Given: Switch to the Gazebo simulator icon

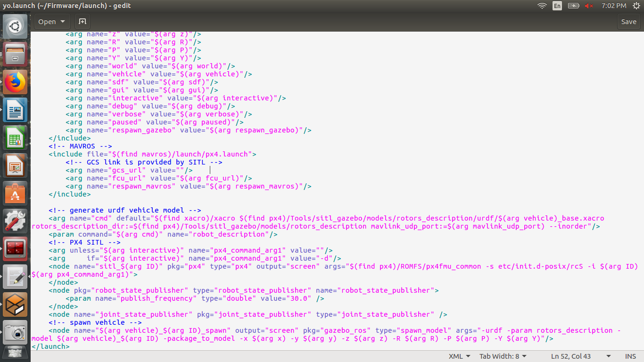Looking at the screenshot, I should [x=15, y=304].
